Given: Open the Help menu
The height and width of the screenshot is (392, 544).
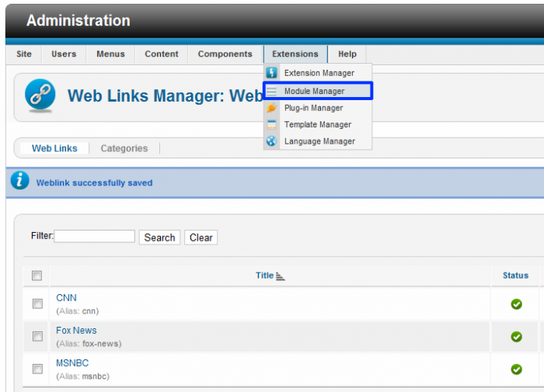Looking at the screenshot, I should click(x=347, y=54).
